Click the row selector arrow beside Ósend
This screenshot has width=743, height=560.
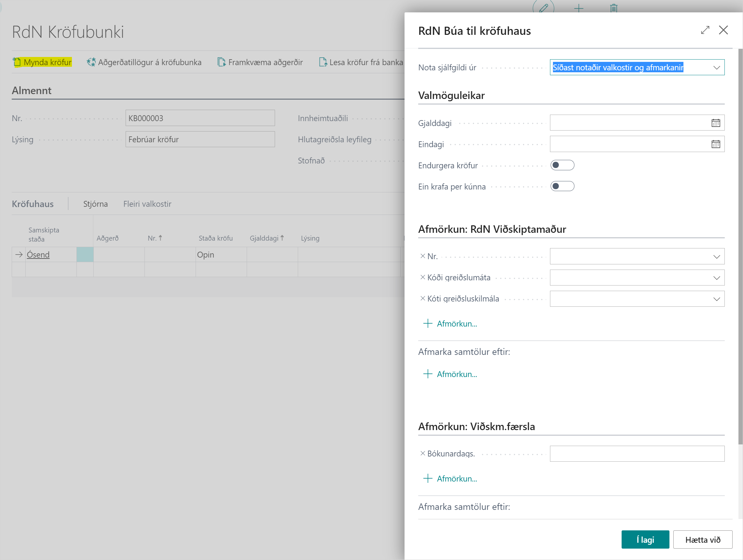click(x=19, y=255)
